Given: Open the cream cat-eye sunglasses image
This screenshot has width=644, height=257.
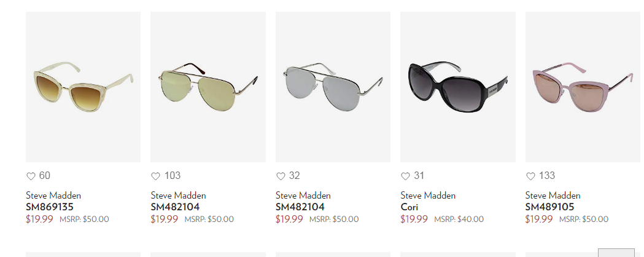Looking at the screenshot, I should pos(83,87).
